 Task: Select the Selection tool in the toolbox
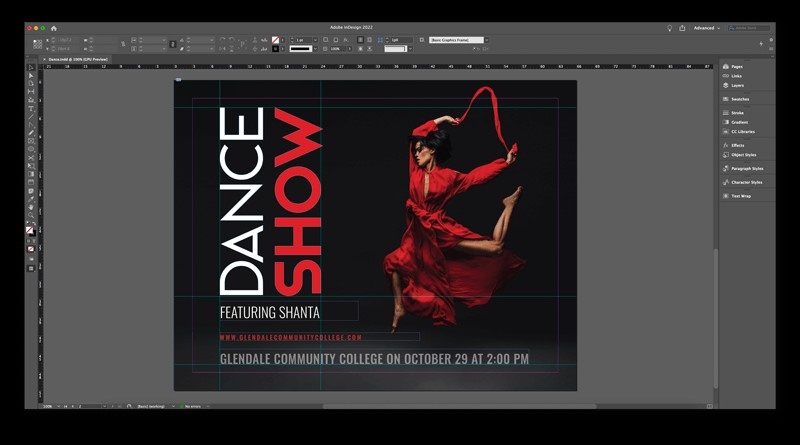click(x=31, y=68)
